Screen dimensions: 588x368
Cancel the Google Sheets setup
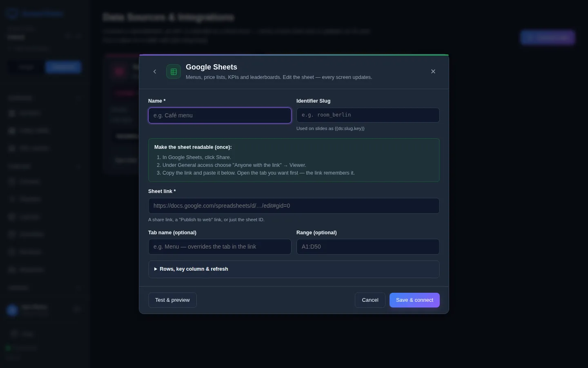(370, 300)
